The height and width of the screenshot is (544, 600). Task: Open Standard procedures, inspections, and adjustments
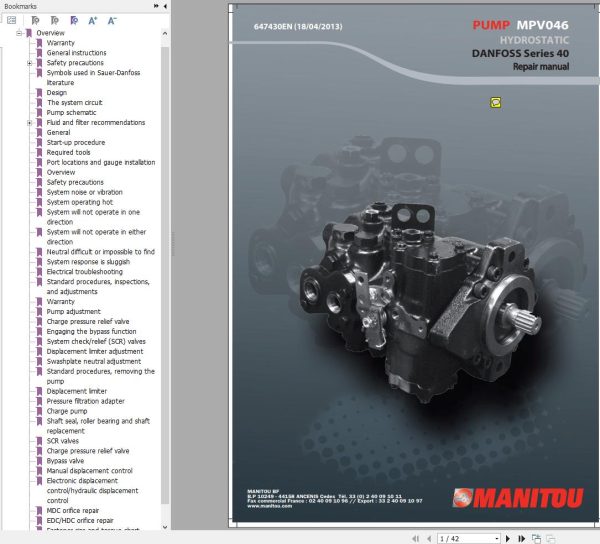98,287
